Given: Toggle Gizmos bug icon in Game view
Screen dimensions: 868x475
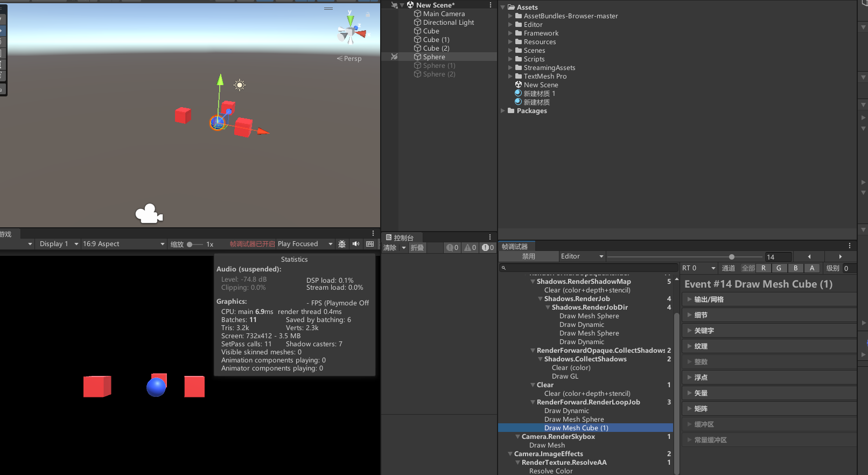Looking at the screenshot, I should [342, 244].
